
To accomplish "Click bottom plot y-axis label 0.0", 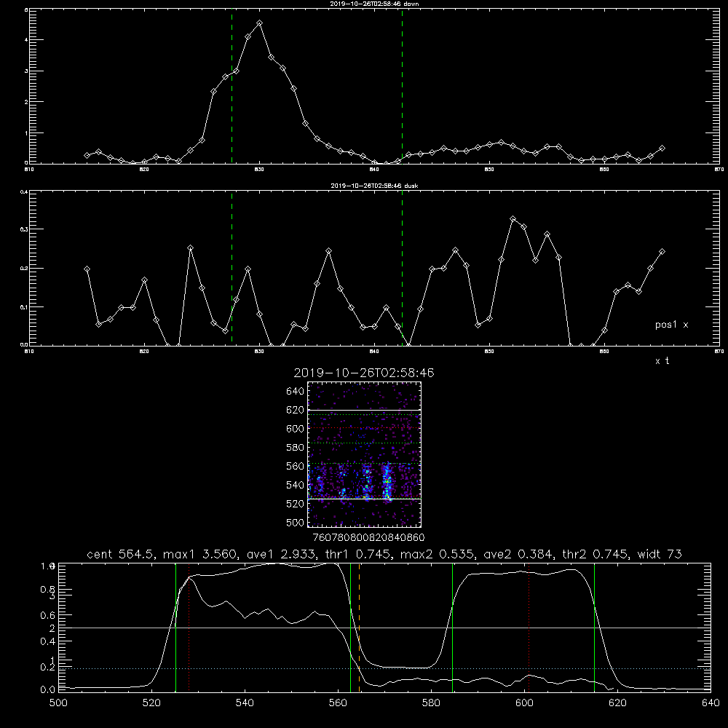I will 48,690.
